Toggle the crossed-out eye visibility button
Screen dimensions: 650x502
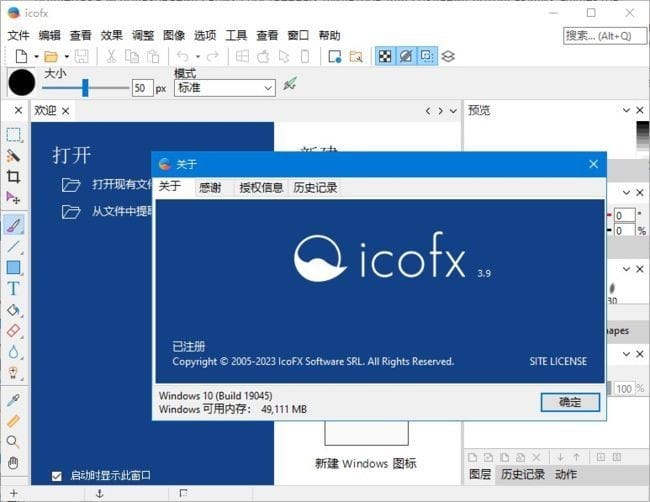pyautogui.click(x=406, y=56)
